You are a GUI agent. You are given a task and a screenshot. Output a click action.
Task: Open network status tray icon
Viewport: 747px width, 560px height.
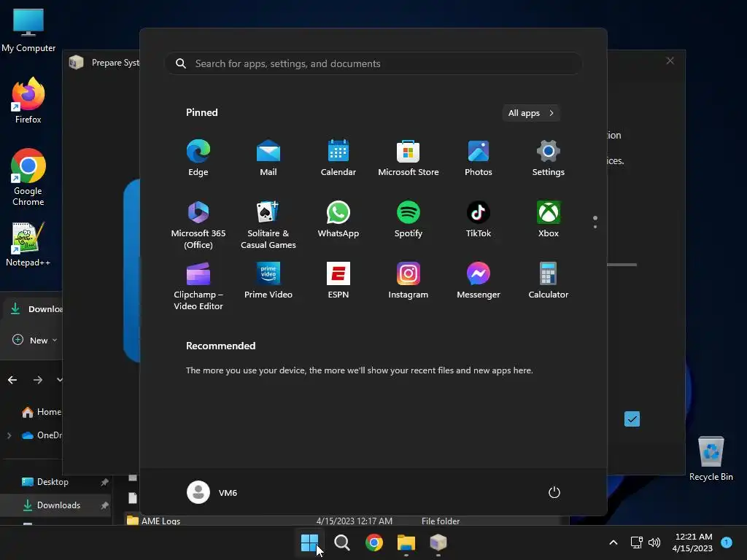point(636,542)
